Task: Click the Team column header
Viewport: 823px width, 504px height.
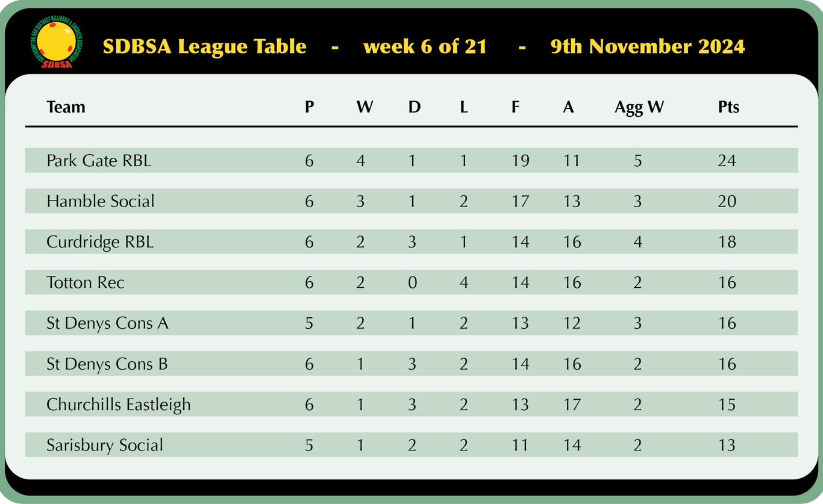Action: [x=66, y=107]
